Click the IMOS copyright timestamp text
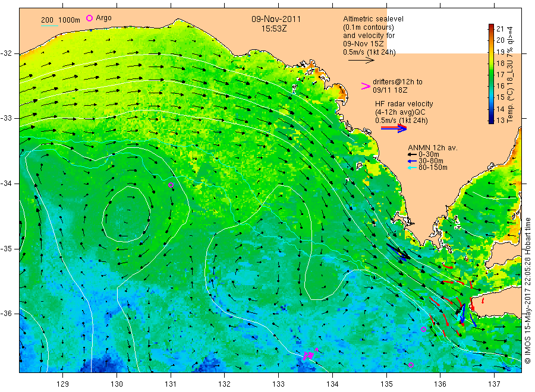The width and height of the screenshot is (535, 392). click(527, 290)
